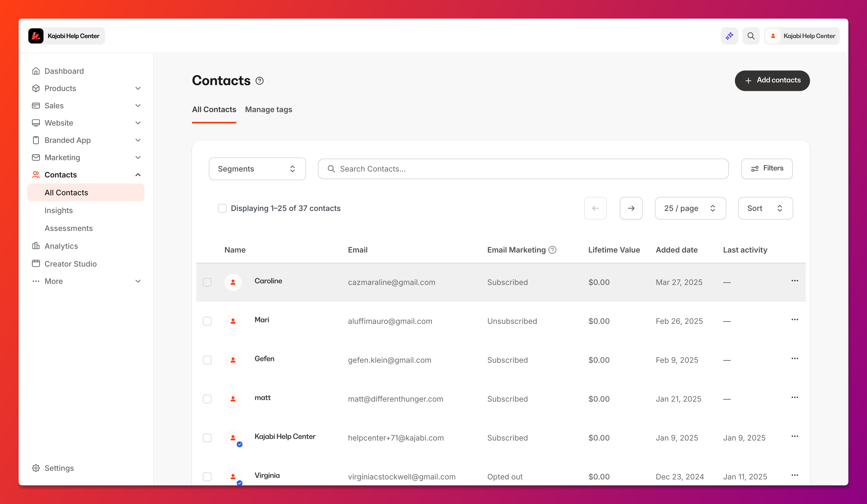Collapse the Contacts menu chevron
The image size is (867, 504).
pos(138,174)
